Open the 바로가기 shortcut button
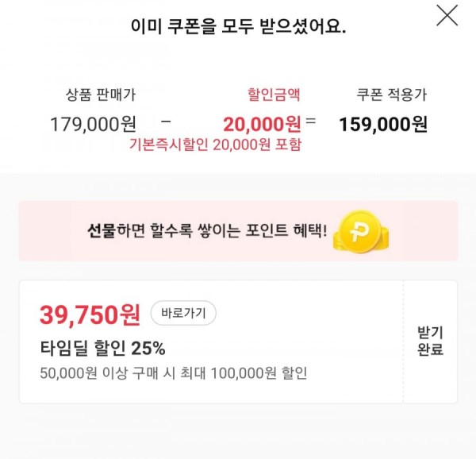This screenshot has height=459, width=476. point(183,313)
